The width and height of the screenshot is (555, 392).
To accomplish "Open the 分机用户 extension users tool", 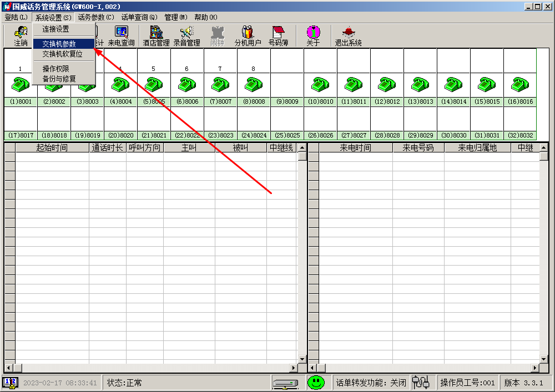I will coord(248,36).
